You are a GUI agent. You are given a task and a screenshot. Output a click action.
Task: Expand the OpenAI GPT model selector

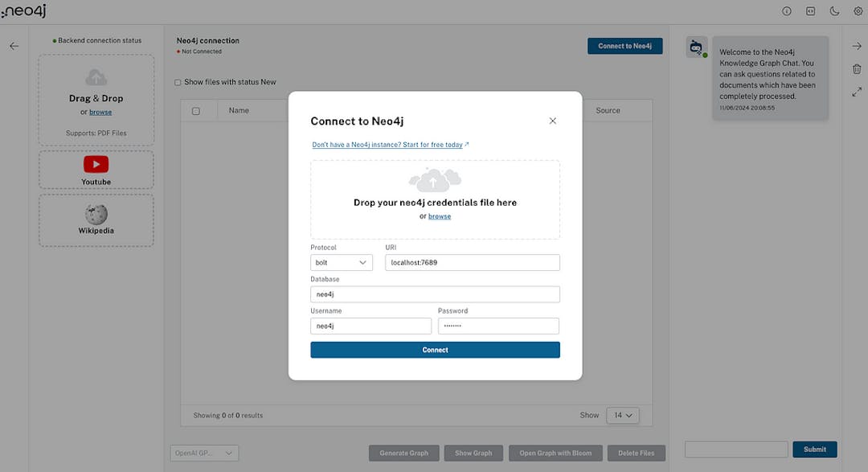click(x=203, y=453)
